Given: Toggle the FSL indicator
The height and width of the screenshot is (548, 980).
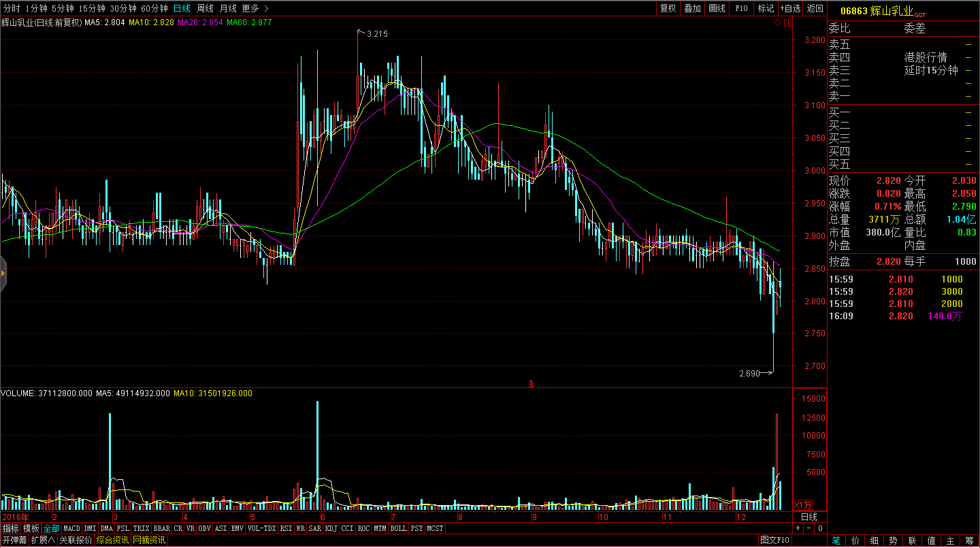Looking at the screenshot, I should pos(123,528).
